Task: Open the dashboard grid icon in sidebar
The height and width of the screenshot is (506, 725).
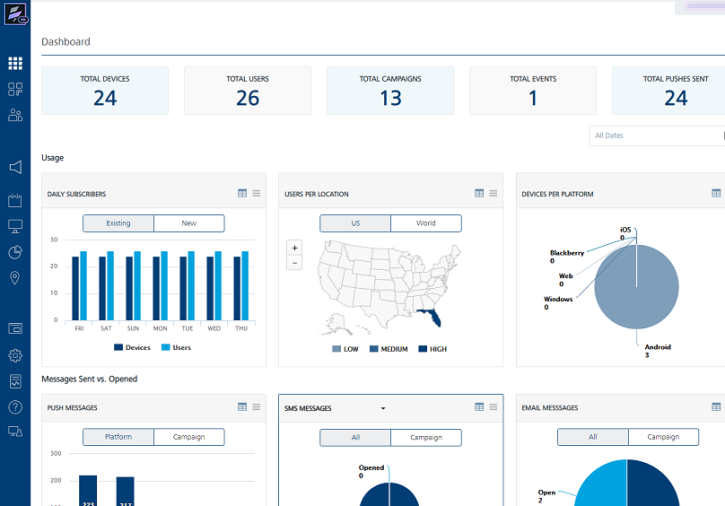Action: [15, 63]
